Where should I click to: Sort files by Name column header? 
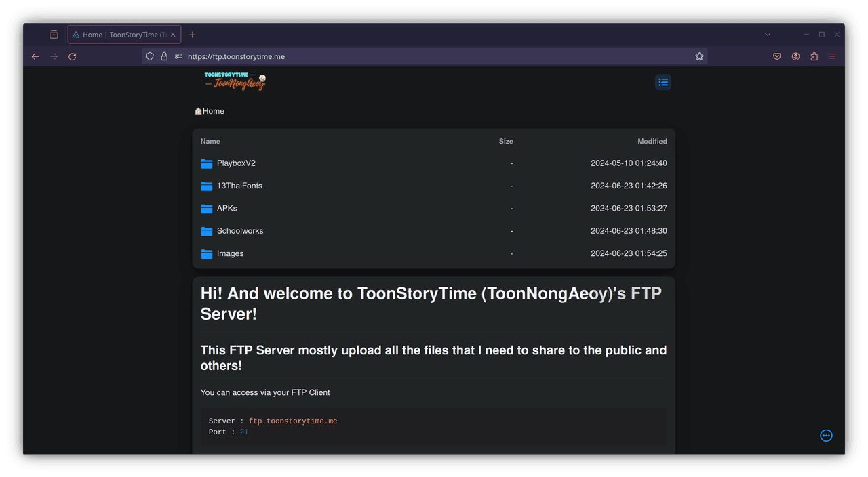[210, 142]
